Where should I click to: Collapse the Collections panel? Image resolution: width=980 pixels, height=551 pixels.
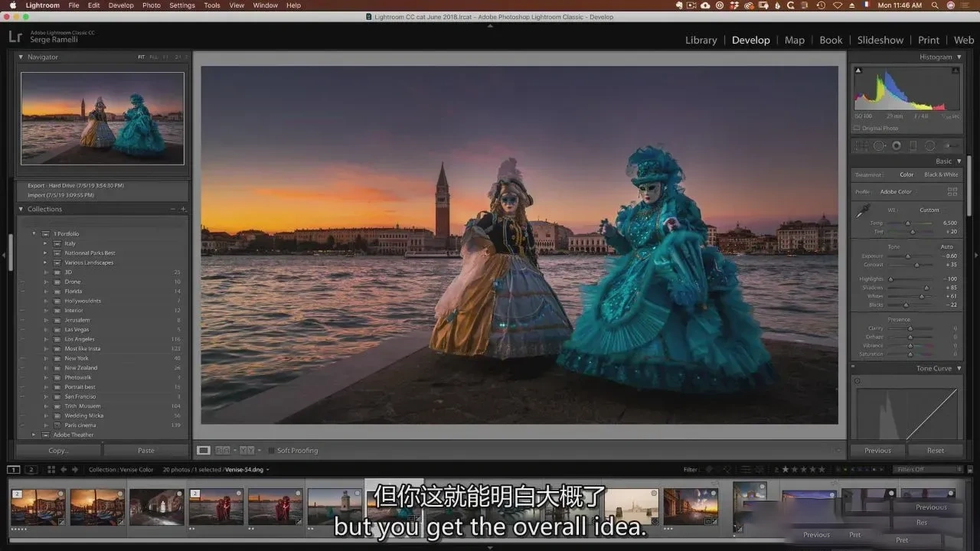(21, 209)
